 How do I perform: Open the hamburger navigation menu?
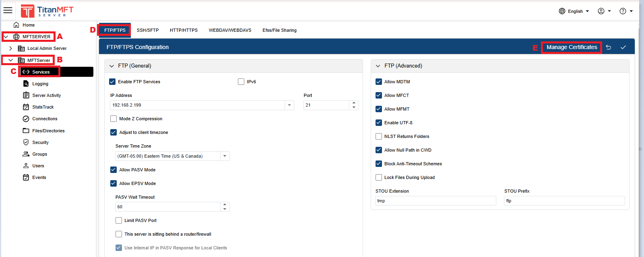coord(8,10)
